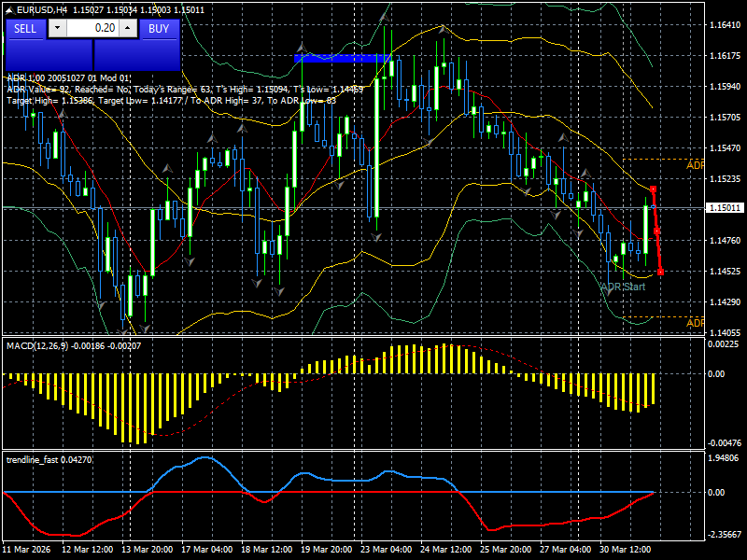The height and width of the screenshot is (560, 747).
Task: Click the lower orange ADR level label
Action: coord(695,323)
